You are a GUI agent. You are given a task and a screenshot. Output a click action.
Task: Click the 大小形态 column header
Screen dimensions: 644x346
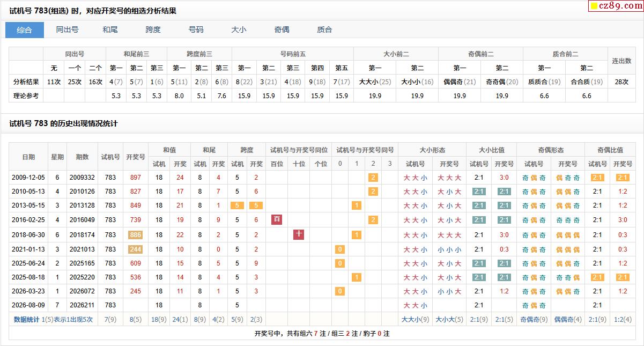point(432,150)
